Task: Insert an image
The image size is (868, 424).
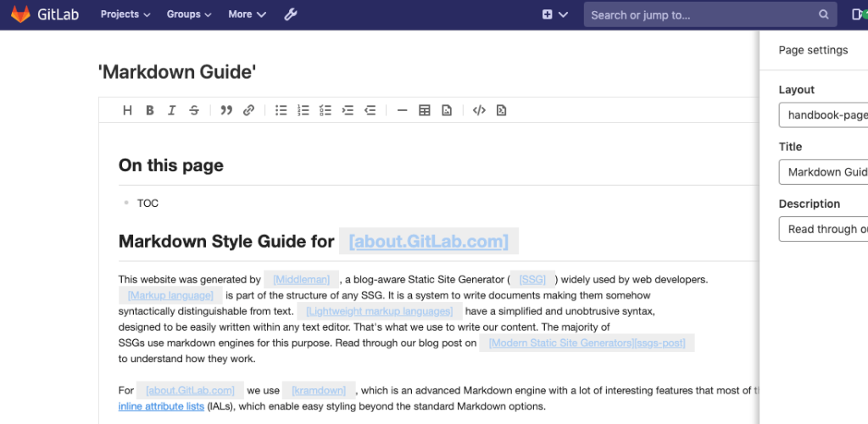Action: pyautogui.click(x=446, y=110)
